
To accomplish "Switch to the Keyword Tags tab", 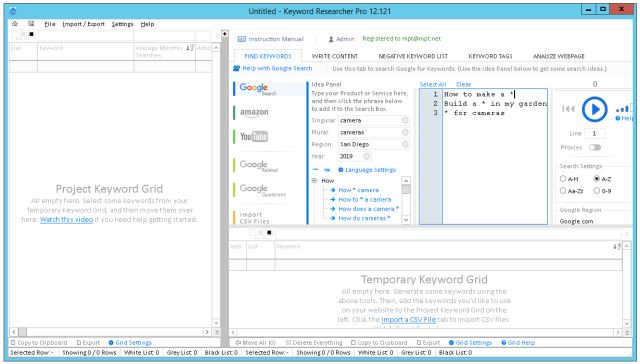I will 490,56.
